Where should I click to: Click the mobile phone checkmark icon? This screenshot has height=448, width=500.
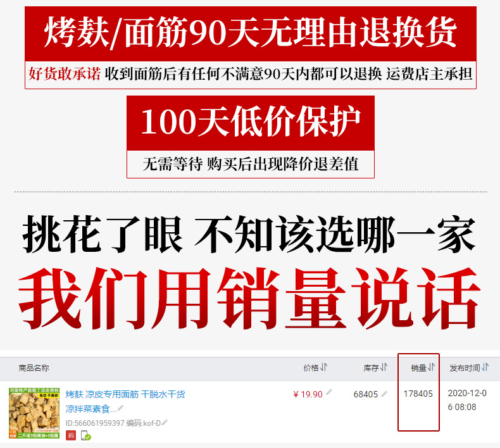coord(86,435)
